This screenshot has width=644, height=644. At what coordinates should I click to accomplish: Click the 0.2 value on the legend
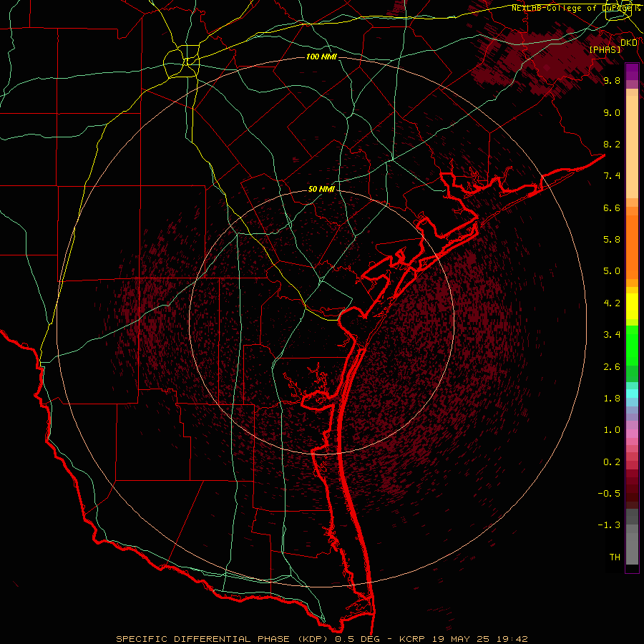(x=612, y=462)
